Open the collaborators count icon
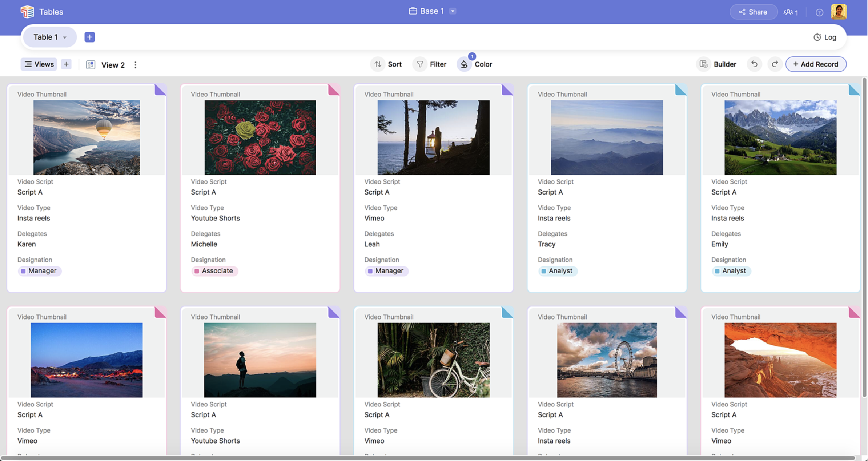868x461 pixels. pyautogui.click(x=791, y=12)
